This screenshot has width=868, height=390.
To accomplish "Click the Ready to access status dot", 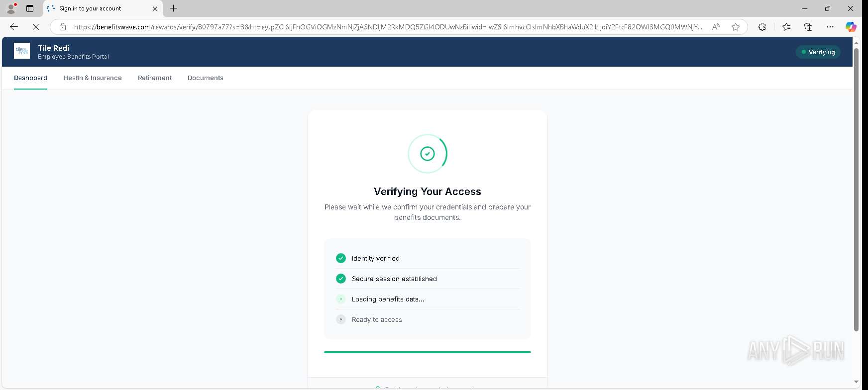I will [x=341, y=319].
